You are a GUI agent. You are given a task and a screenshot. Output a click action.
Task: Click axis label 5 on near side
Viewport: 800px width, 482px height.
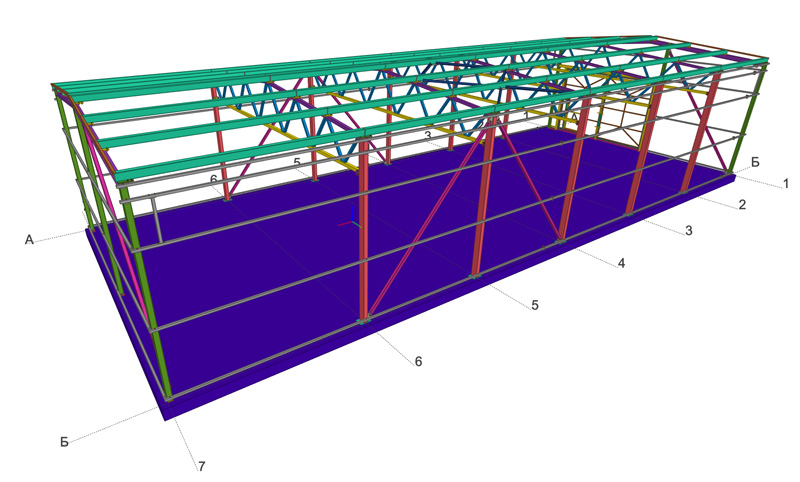pos(535,305)
